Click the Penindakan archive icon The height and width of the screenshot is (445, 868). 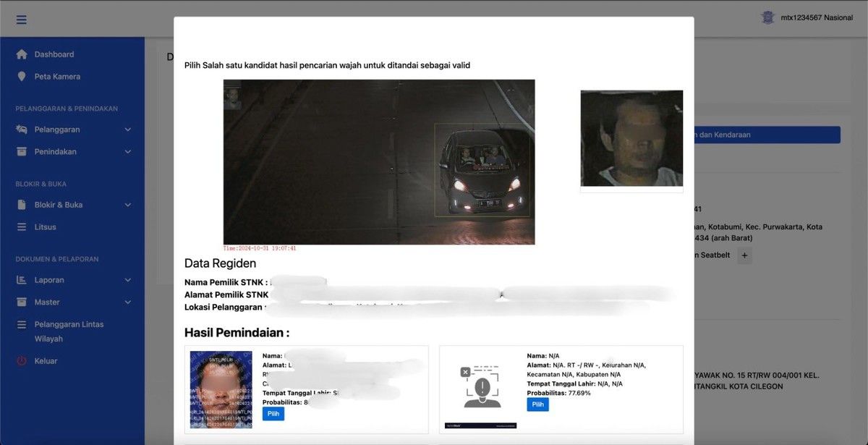(x=22, y=152)
